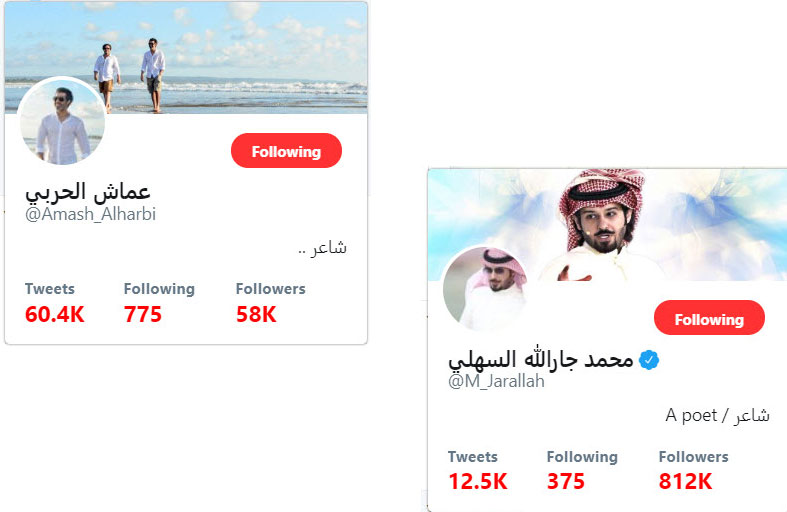Toggle the Following button on Amash_Alharbi's card
Screen dimensions: 787x512
pos(286,152)
